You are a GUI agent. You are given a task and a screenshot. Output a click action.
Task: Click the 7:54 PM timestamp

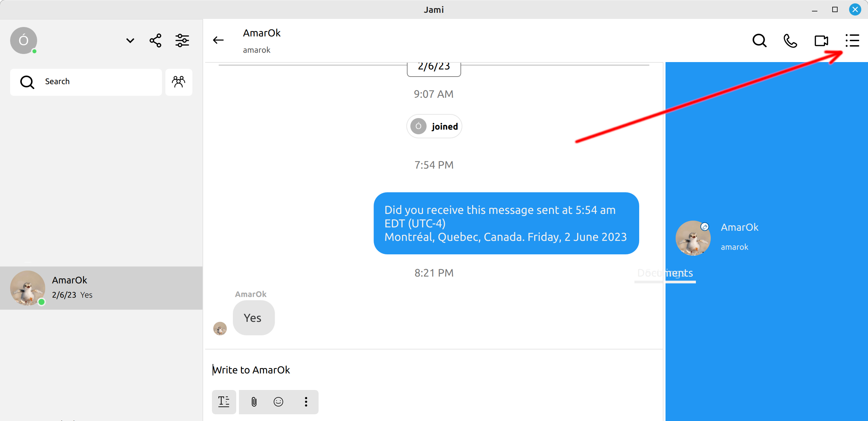click(x=434, y=165)
